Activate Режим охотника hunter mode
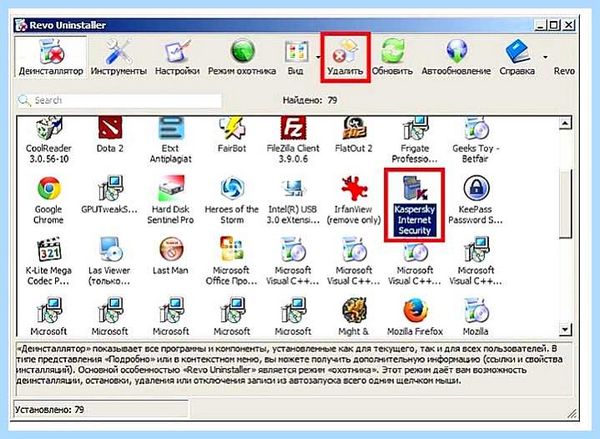Viewport: 600px width, 439px height. click(x=242, y=57)
